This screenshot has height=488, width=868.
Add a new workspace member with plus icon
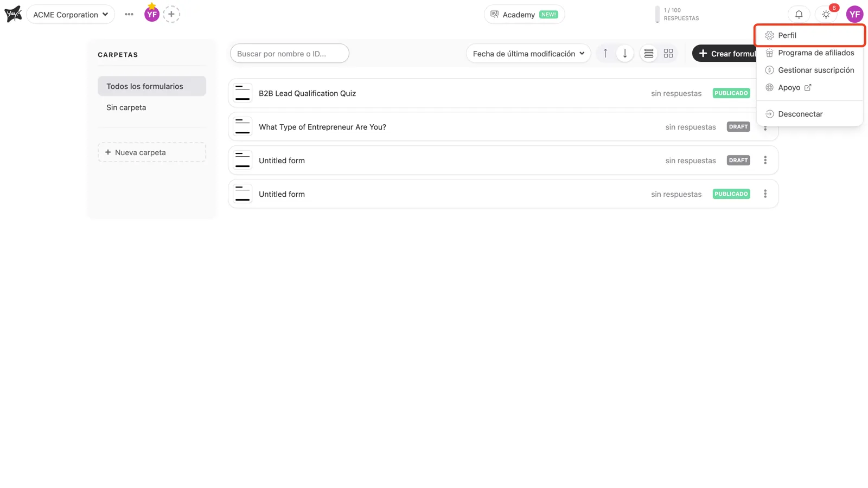click(171, 14)
